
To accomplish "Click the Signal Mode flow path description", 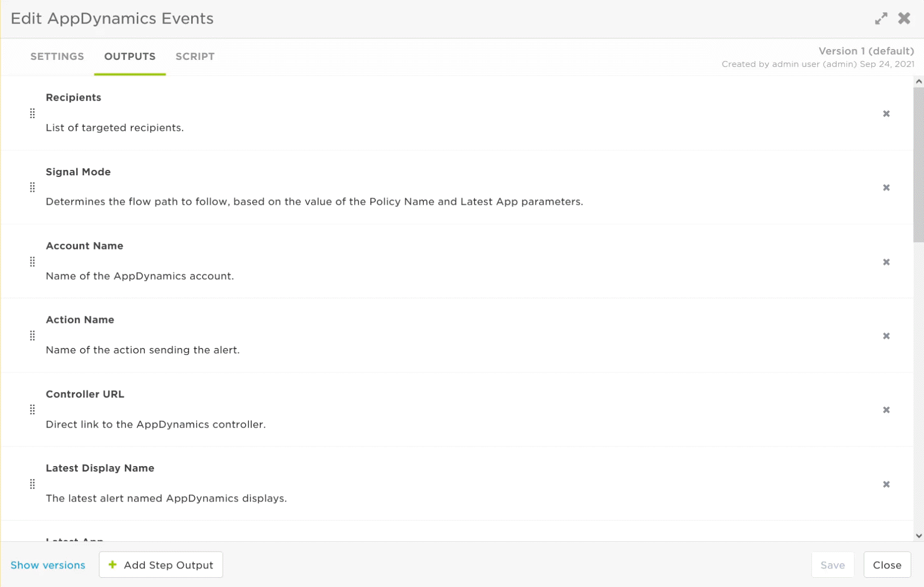I will click(314, 202).
